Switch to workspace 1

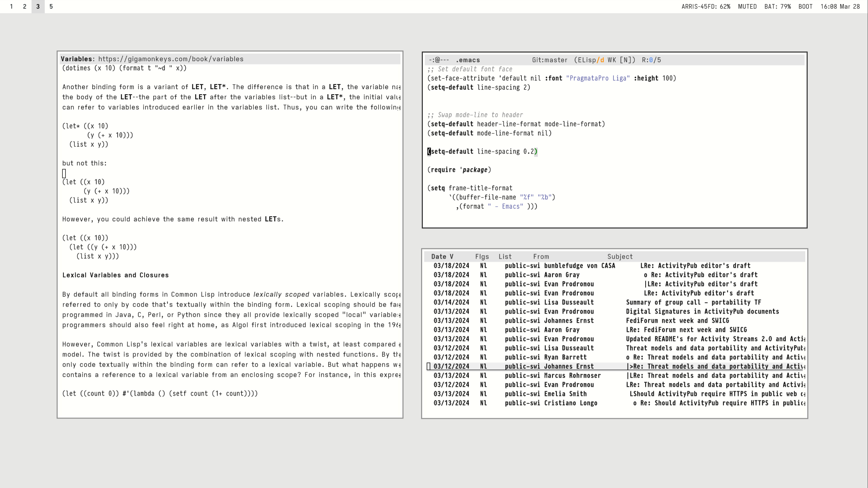click(x=12, y=6)
